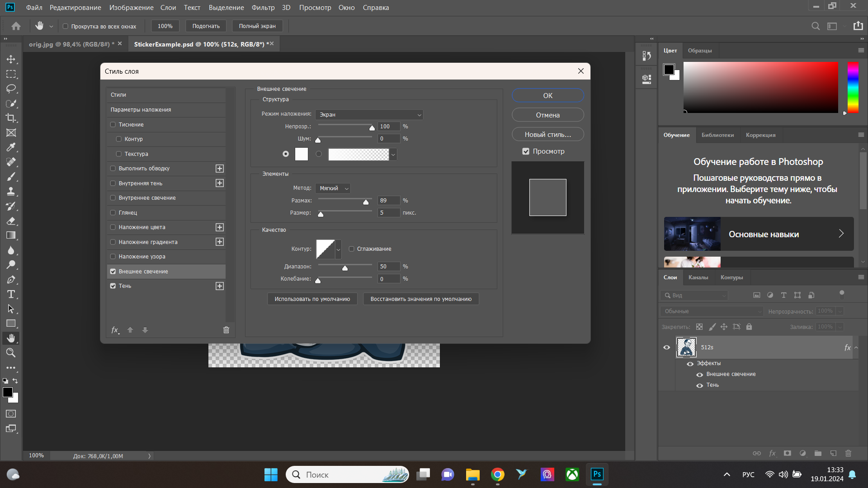The height and width of the screenshot is (488, 868).
Task: Select the Eyedropper tool
Action: (x=11, y=147)
